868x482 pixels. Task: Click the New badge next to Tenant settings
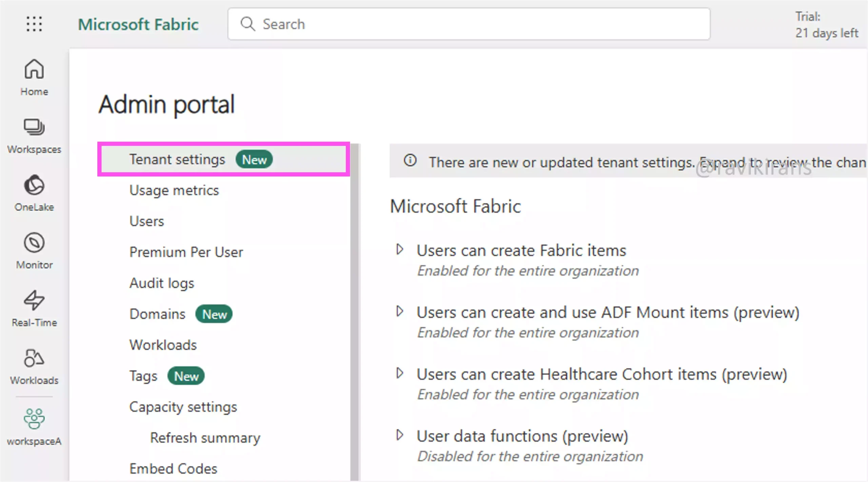(254, 160)
